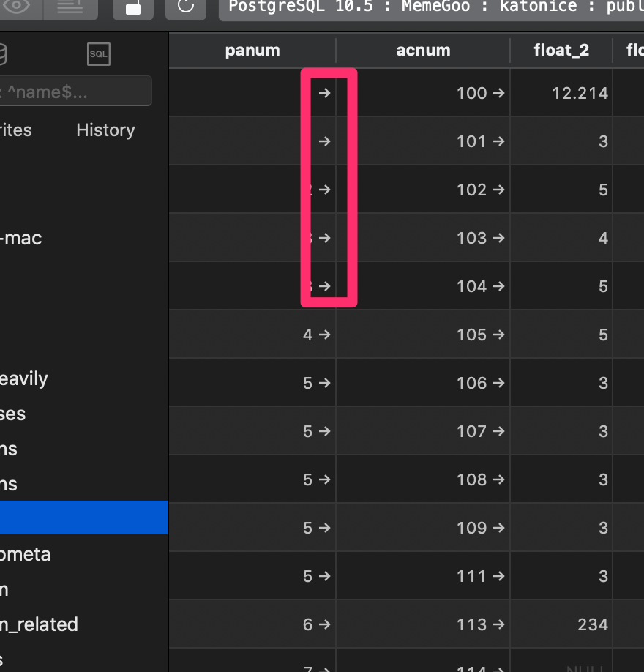Sort rows by the panum column header

[252, 50]
